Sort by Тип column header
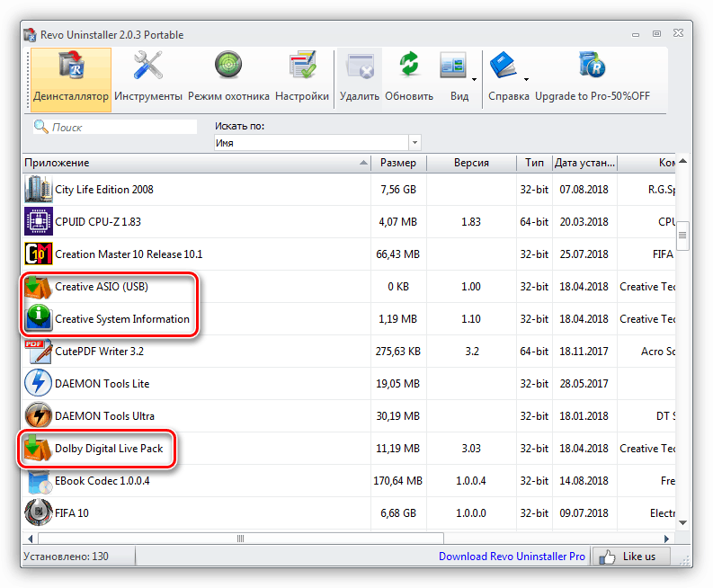Image resolution: width=713 pixels, height=588 pixels. [534, 163]
